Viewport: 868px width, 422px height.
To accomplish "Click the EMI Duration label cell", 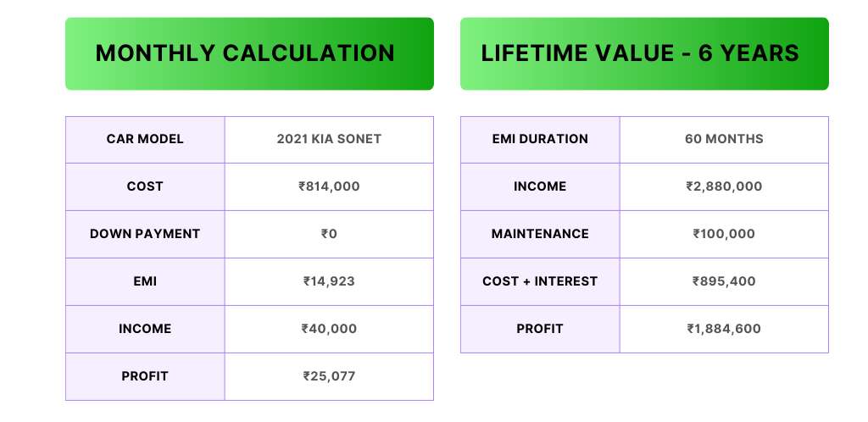I will click(x=540, y=139).
